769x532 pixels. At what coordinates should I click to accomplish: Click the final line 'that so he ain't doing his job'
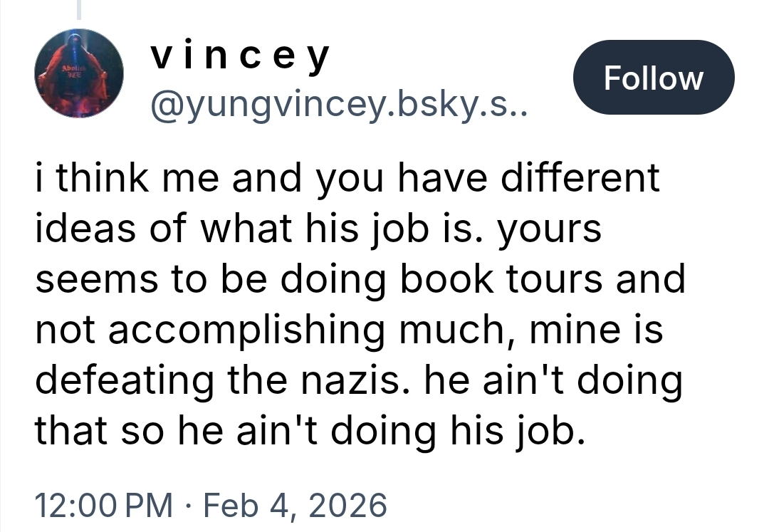pos(310,431)
